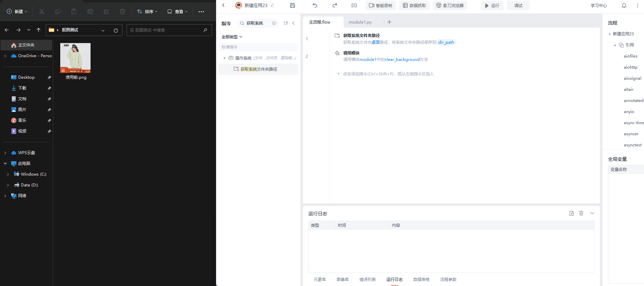Viewport: 644px width, 286px height.
Task: Open the 新建 dropdown in File Explorer
Action: (17, 11)
